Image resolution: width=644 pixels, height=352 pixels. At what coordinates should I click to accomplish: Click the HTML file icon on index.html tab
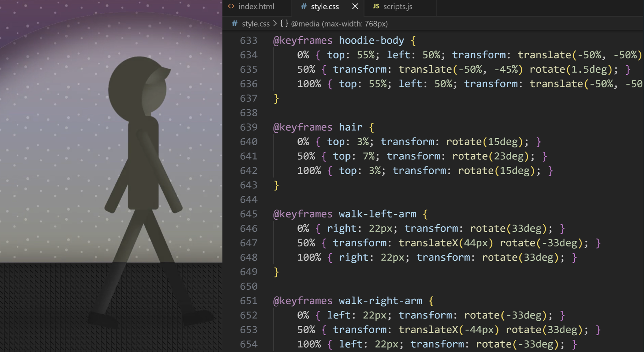click(x=231, y=7)
